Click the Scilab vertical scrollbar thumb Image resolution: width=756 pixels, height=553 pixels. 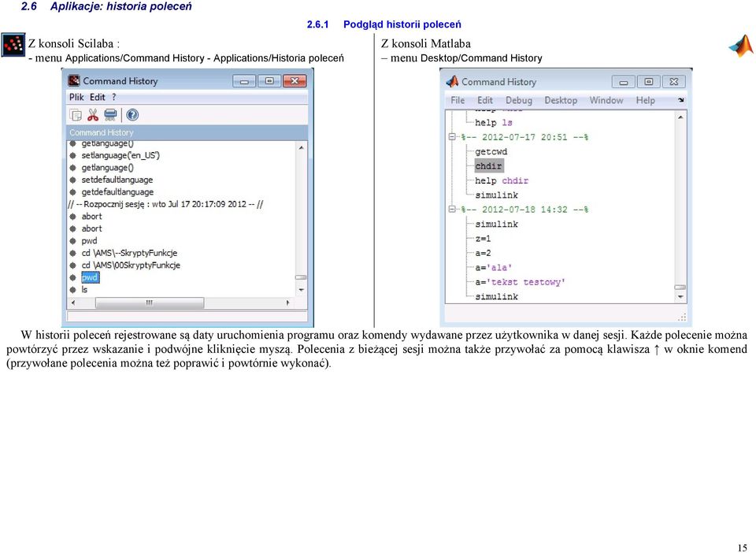point(302,277)
